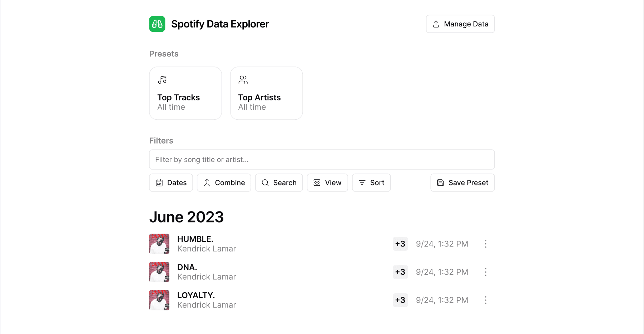
Task: Click the timestamp on the LOYALTY. row
Action: coord(442,300)
